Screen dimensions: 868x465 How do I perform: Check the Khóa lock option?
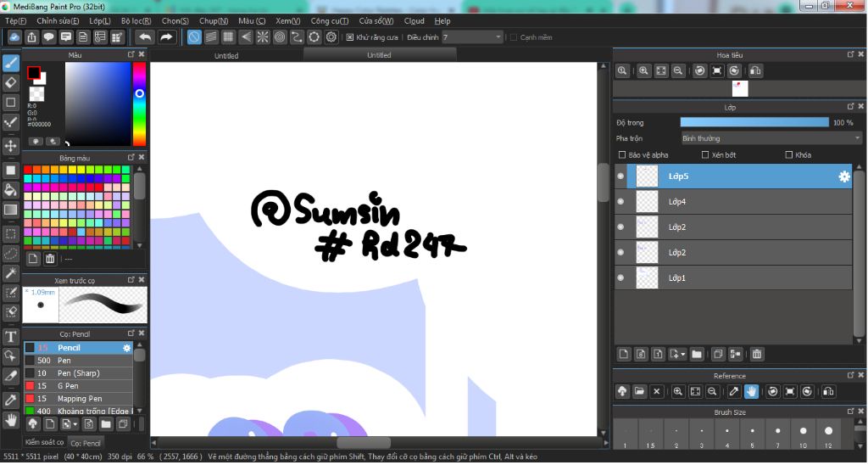click(789, 155)
